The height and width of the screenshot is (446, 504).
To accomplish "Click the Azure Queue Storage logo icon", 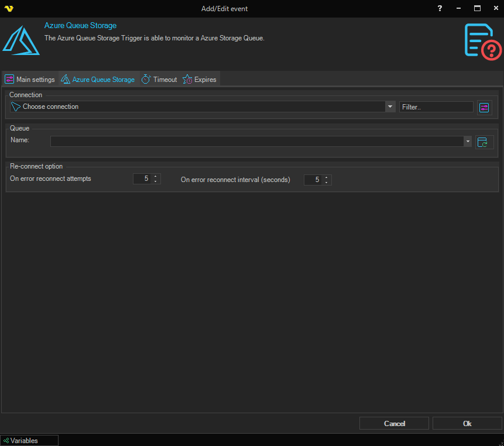I will (20, 41).
